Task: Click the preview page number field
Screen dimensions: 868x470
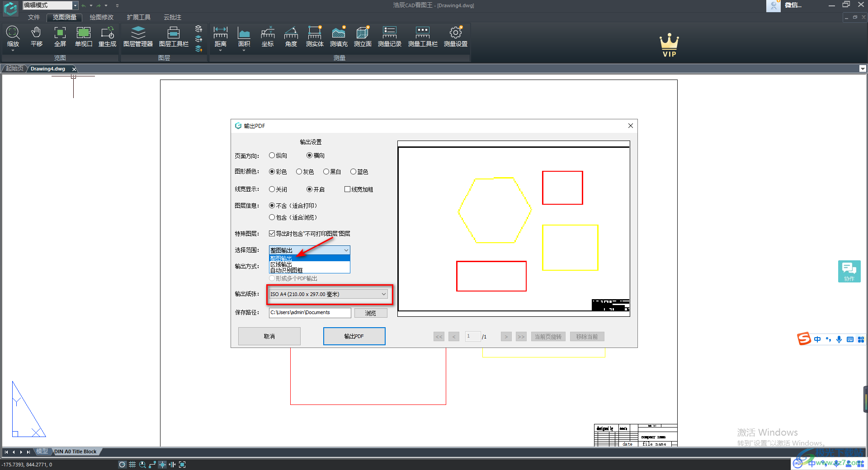Action: tap(472, 337)
